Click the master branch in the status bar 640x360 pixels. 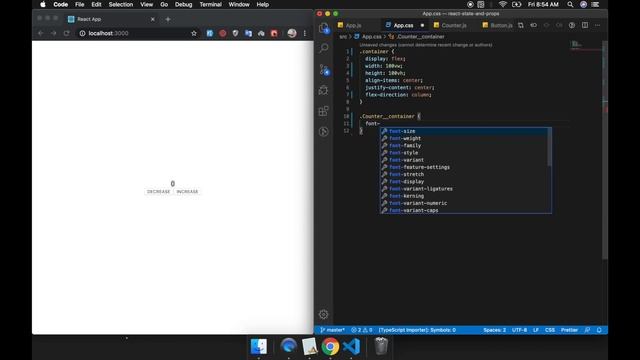point(333,330)
